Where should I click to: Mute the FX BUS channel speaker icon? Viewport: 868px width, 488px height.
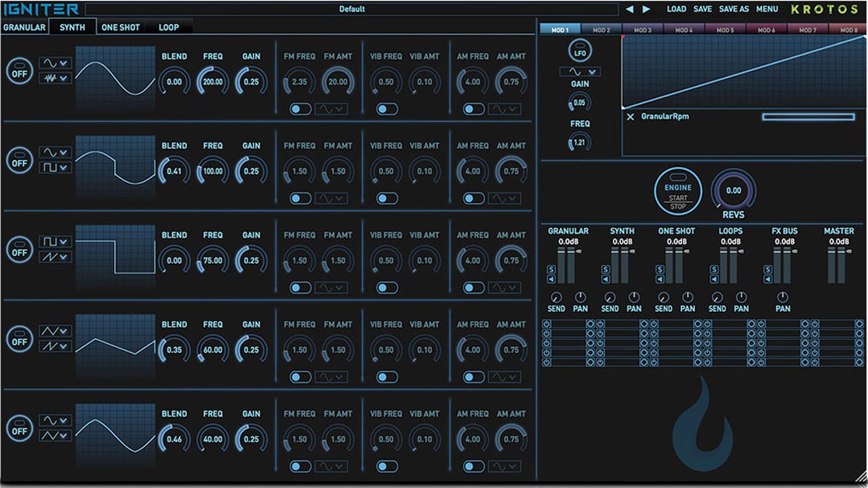click(768, 279)
